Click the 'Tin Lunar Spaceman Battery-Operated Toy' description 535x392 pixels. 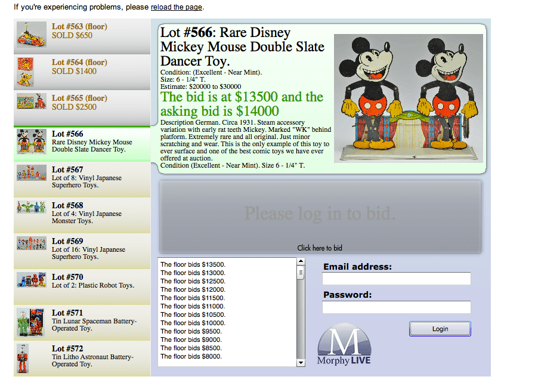coord(94,325)
